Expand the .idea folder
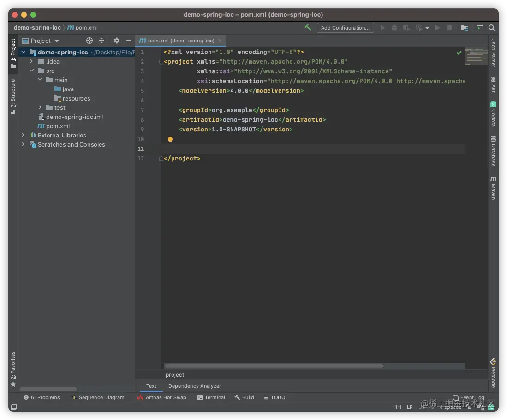The width and height of the screenshot is (507, 420). [31, 61]
